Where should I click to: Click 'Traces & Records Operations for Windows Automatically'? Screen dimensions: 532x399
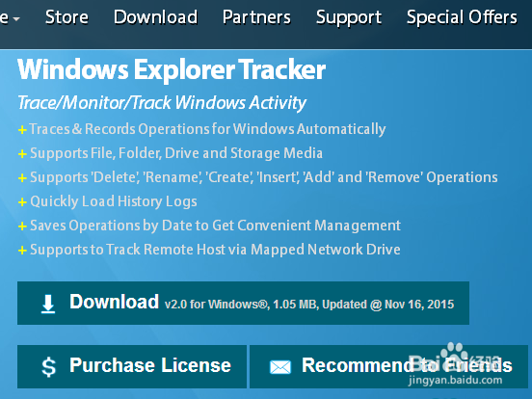[x=207, y=129]
